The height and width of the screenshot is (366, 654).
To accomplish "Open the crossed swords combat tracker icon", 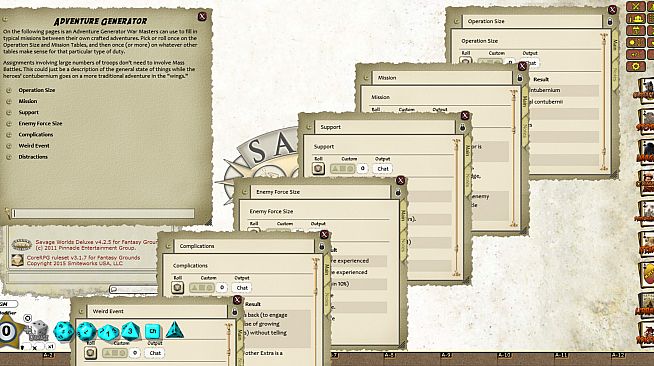I will click(x=635, y=6).
